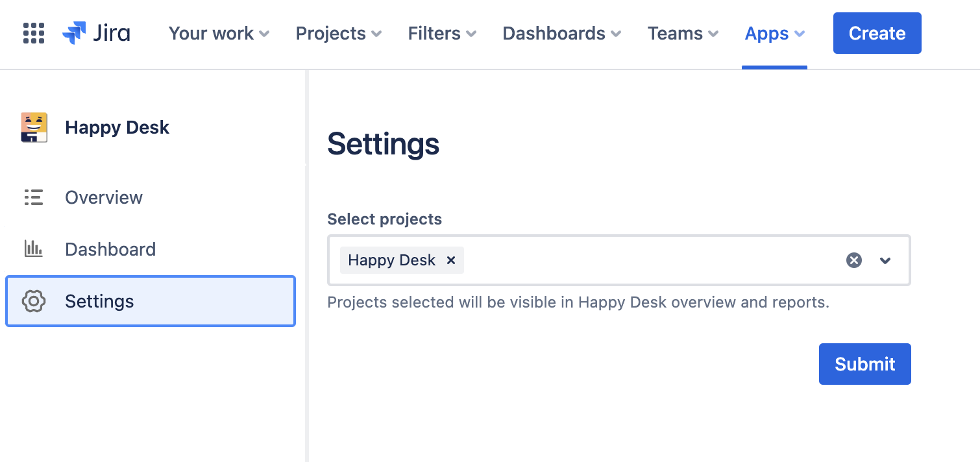Click the Overview list icon

tap(33, 197)
